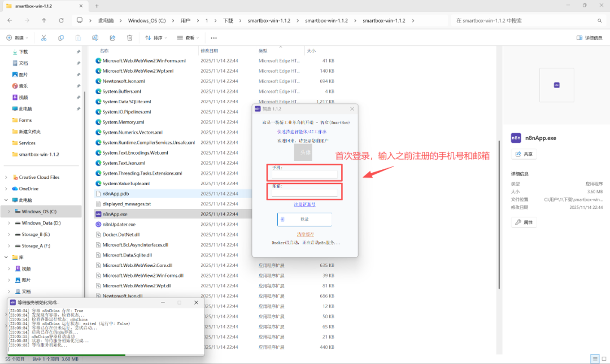This screenshot has width=610, height=364.
Task: Go back in File Explorer
Action: pos(10,21)
